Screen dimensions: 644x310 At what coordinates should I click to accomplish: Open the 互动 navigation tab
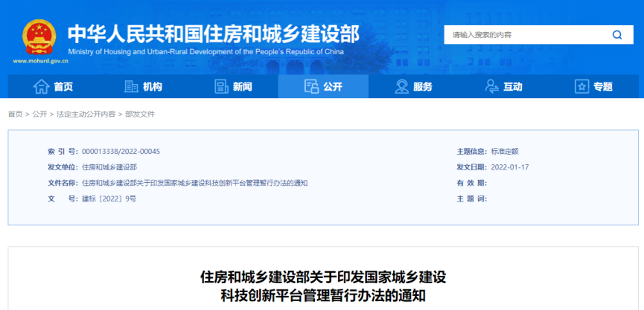pos(503,86)
